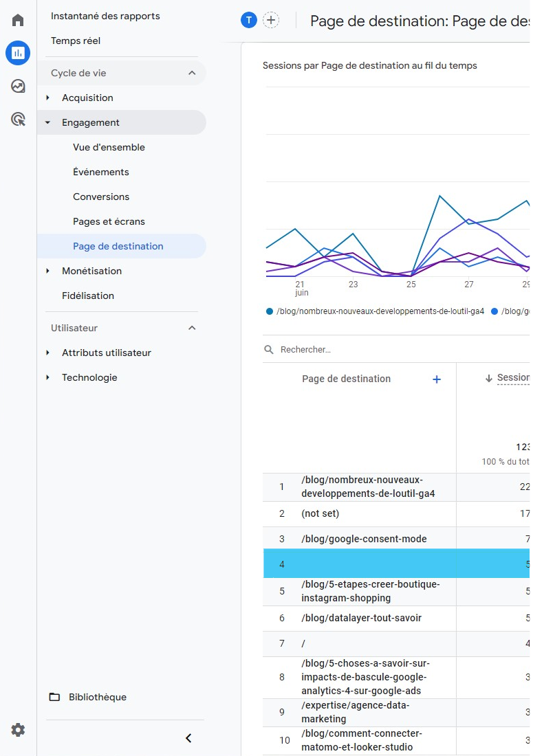Open the Admin settings gear

(x=17, y=730)
